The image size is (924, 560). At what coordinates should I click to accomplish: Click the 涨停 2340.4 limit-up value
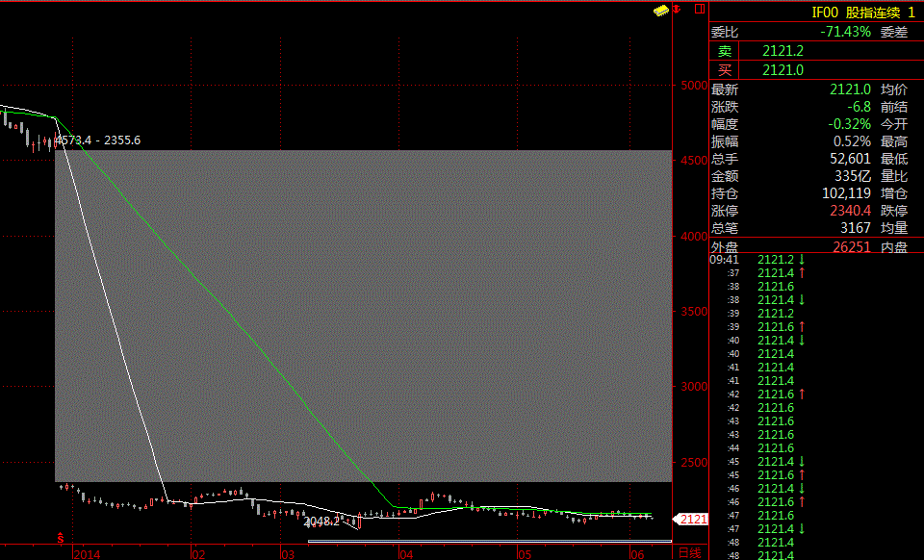click(850, 211)
